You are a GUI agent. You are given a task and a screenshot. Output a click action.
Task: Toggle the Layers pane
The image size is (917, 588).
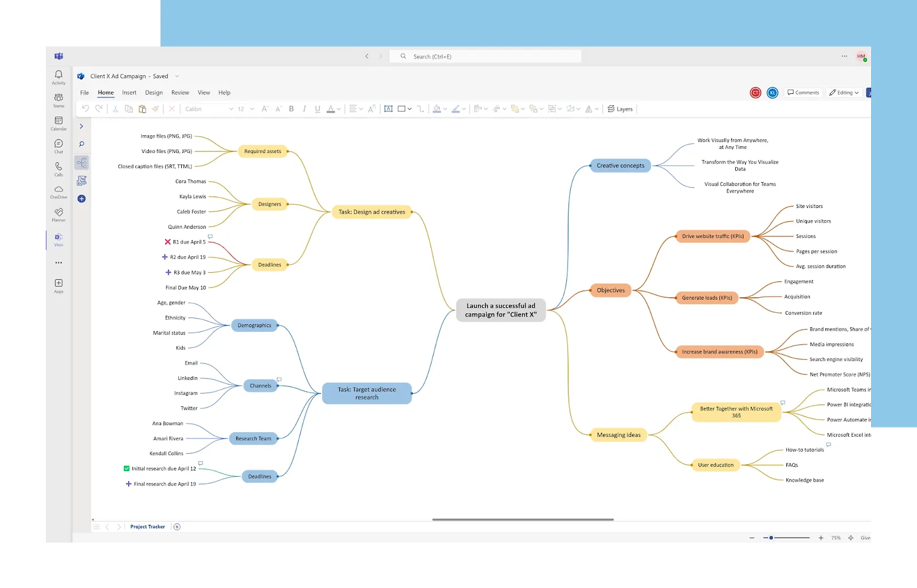click(620, 109)
